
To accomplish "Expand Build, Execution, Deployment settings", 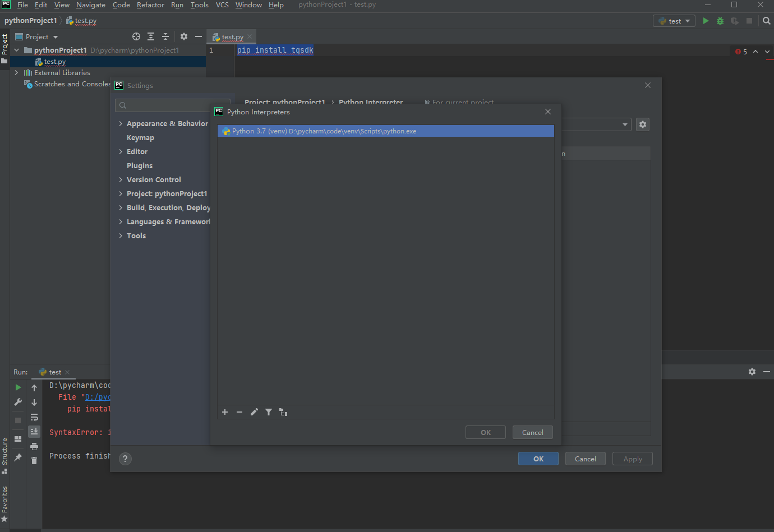I will tap(121, 208).
